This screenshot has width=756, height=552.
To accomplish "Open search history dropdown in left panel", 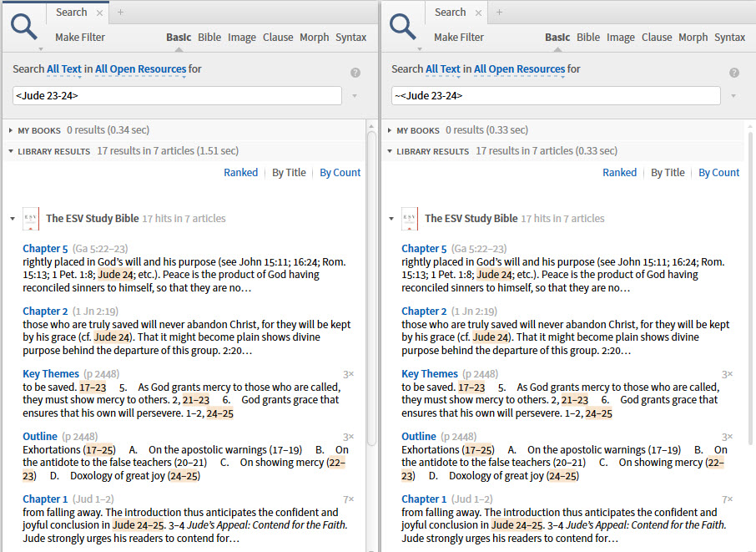I will 355,96.
